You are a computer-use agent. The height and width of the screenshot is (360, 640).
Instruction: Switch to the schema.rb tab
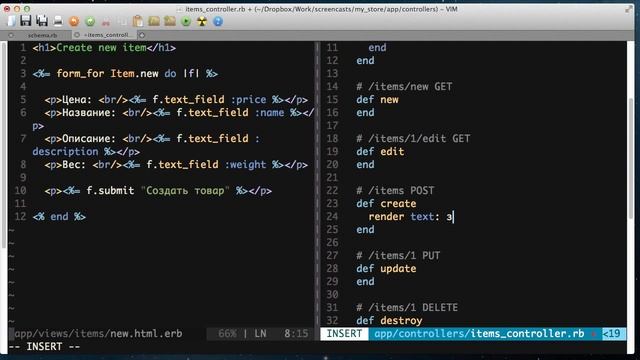[42, 35]
